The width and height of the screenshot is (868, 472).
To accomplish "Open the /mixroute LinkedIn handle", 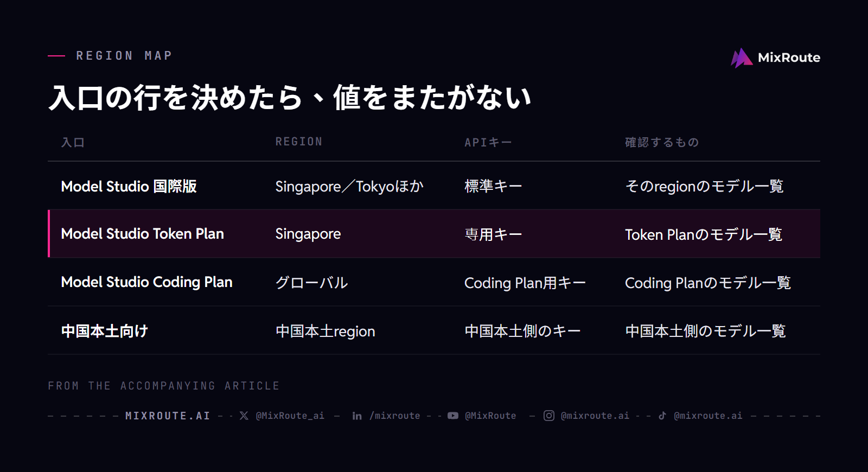I will [x=395, y=416].
